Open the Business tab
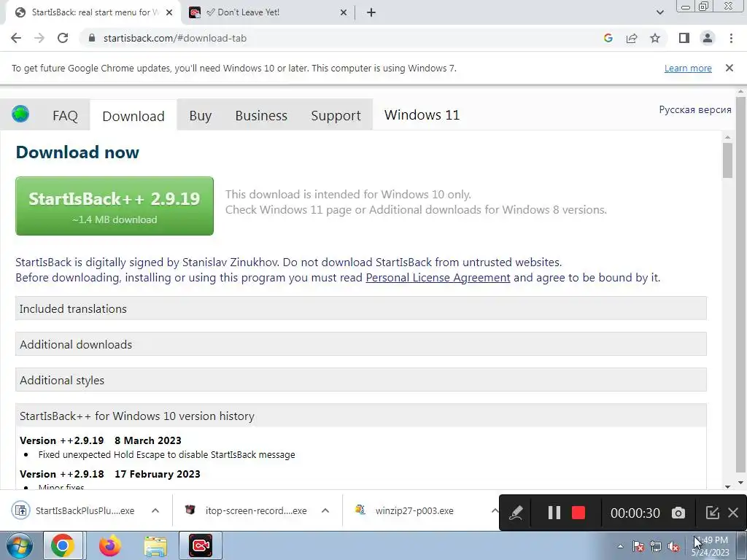The width and height of the screenshot is (747, 560). [261, 115]
